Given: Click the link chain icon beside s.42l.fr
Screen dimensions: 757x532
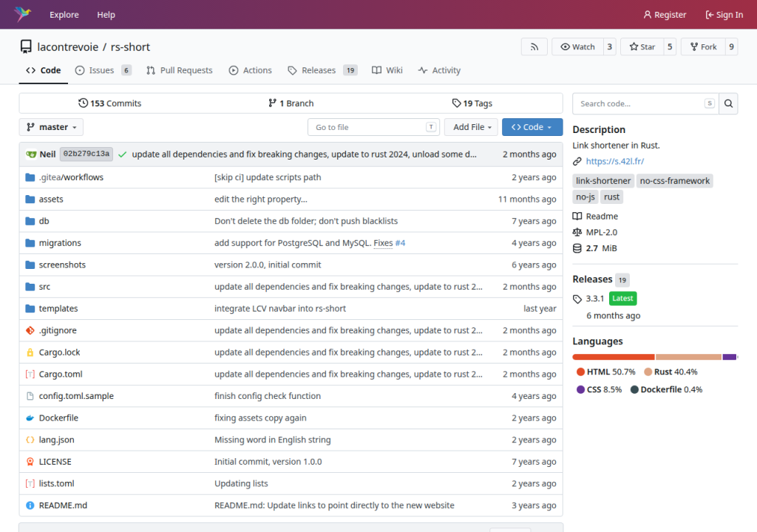Looking at the screenshot, I should click(x=577, y=161).
